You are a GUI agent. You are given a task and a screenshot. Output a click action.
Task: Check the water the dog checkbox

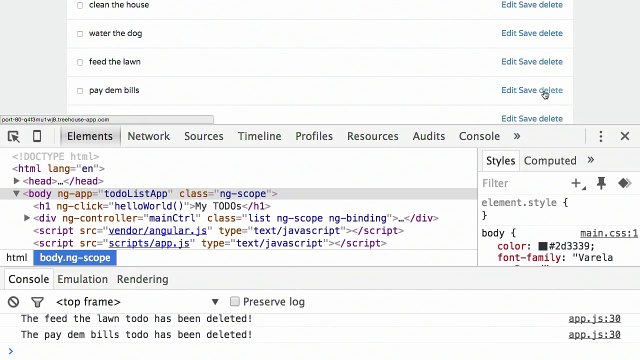pyautogui.click(x=80, y=34)
